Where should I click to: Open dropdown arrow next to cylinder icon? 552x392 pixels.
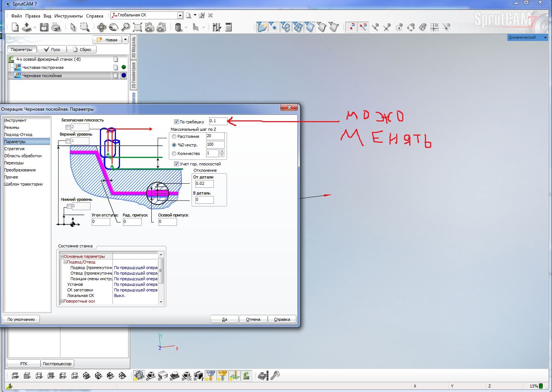186,28
